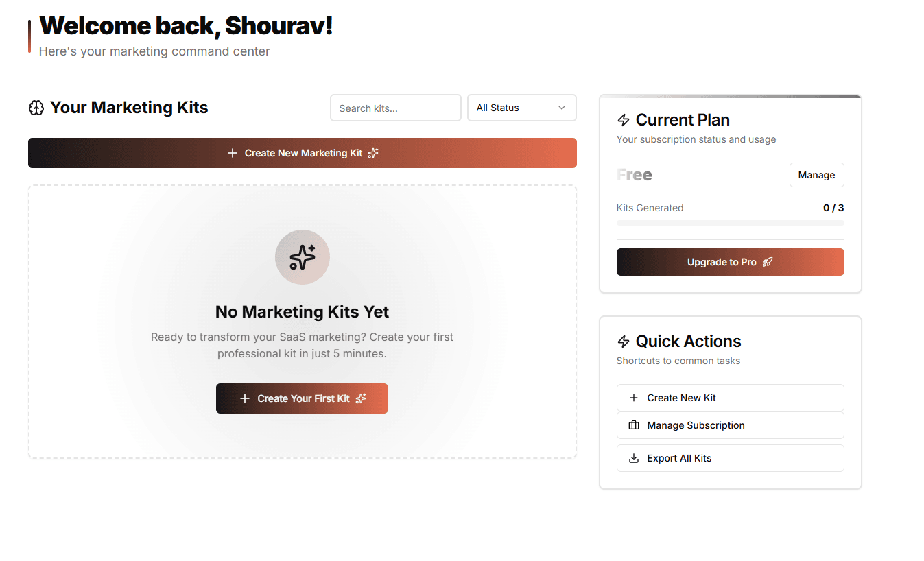
Task: Choose Manage Subscription in Quick Actions
Action: click(x=730, y=425)
